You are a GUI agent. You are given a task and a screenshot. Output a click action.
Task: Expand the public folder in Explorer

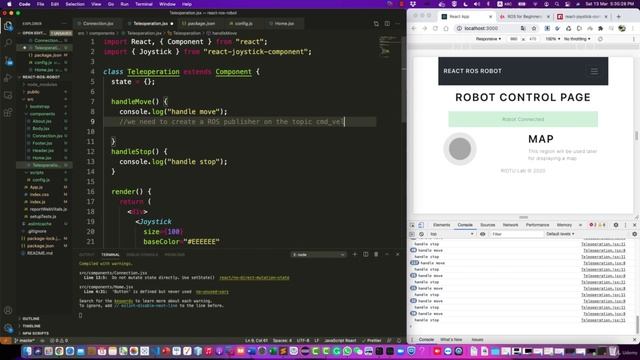coord(33,92)
